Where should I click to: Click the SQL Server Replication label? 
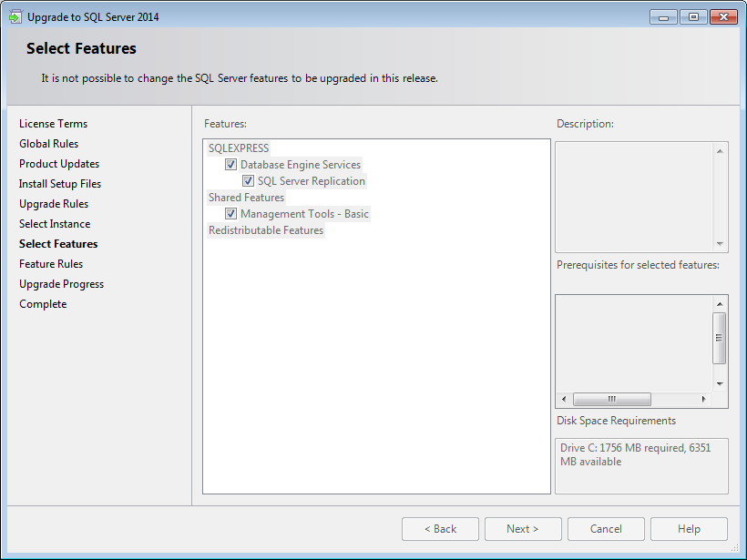click(x=312, y=181)
